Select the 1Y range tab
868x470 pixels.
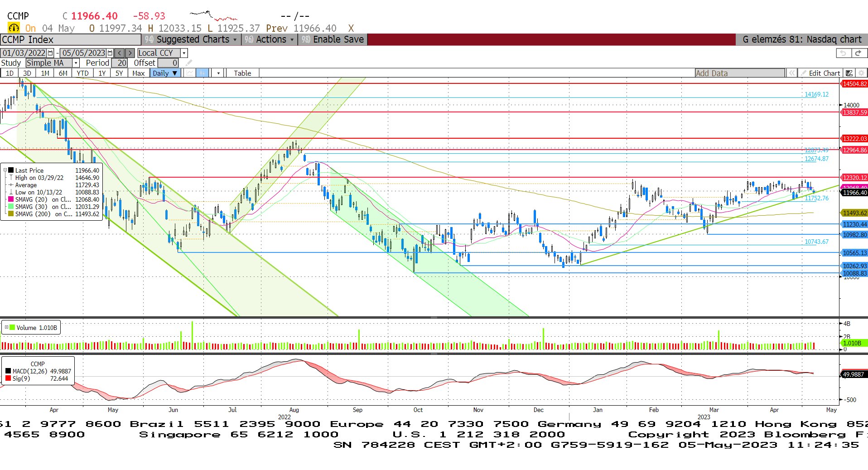102,73
